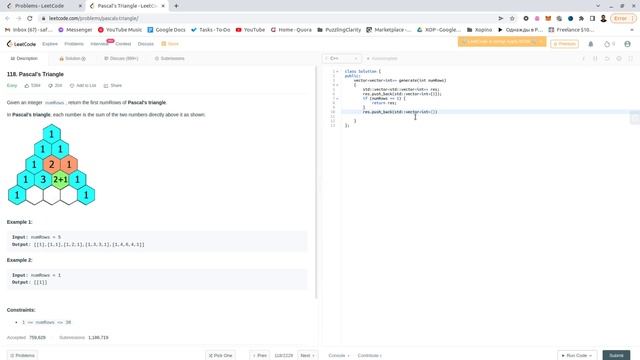Click the orange promotional banner
This screenshot has height=360, width=640.
(502, 42)
